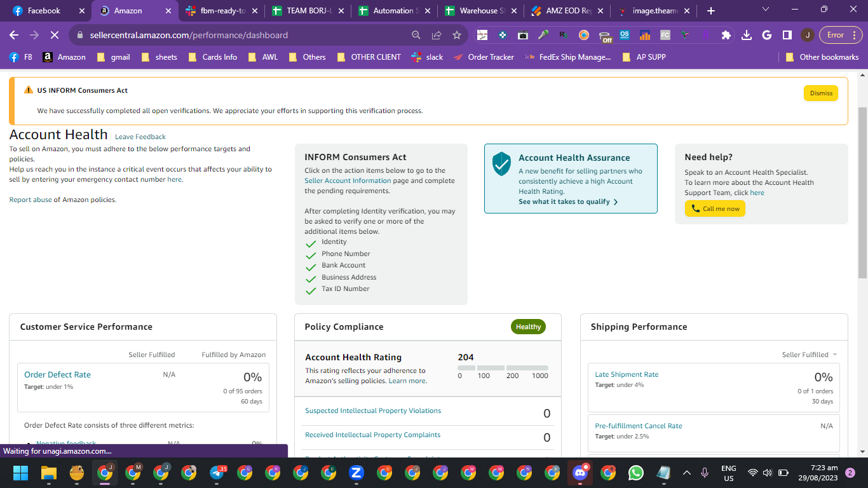Show hidden tray icons chevron

[x=686, y=473]
